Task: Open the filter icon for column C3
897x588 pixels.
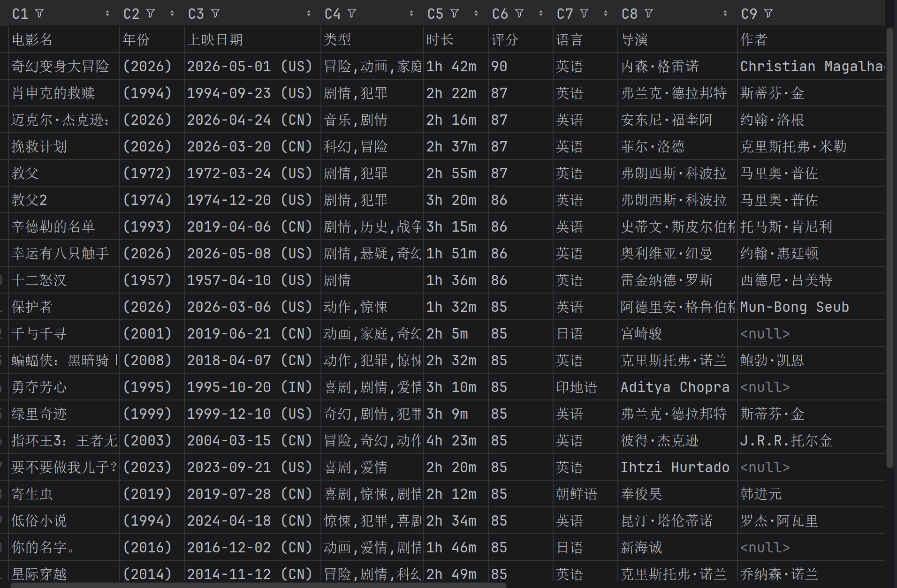Action: (215, 14)
